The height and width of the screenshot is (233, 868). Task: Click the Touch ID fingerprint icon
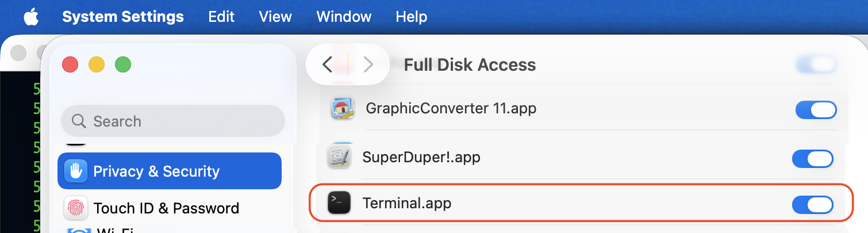(76, 208)
